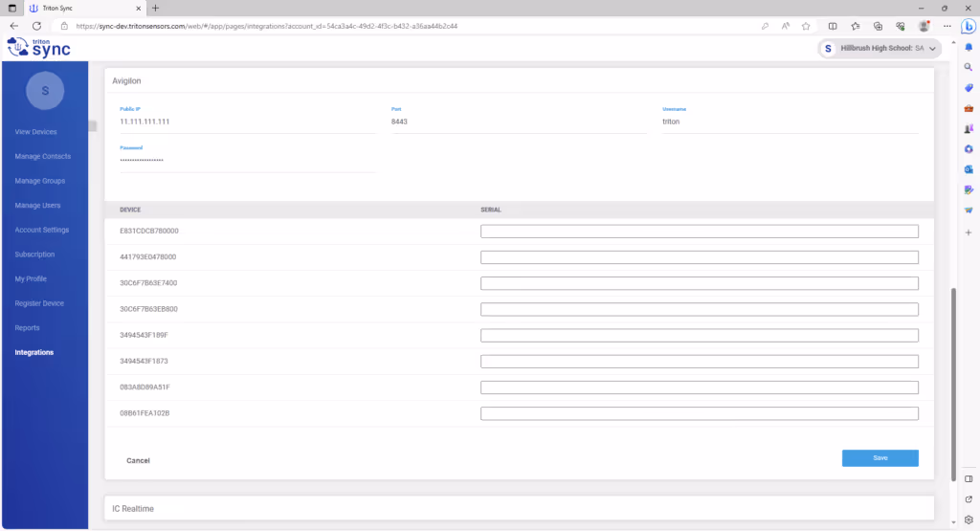Click Cancel in Avigilon form
The height and width of the screenshot is (531, 980).
pyautogui.click(x=138, y=460)
